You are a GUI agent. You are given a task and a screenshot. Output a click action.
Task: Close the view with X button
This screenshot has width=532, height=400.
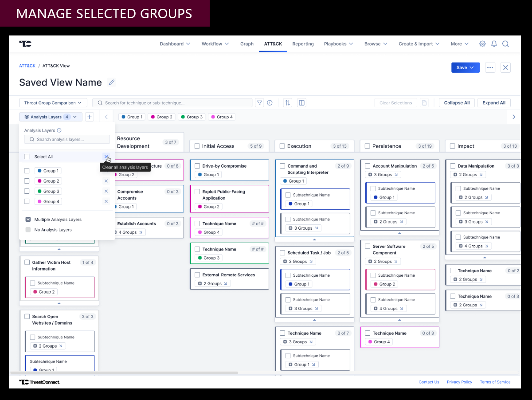[x=506, y=67]
